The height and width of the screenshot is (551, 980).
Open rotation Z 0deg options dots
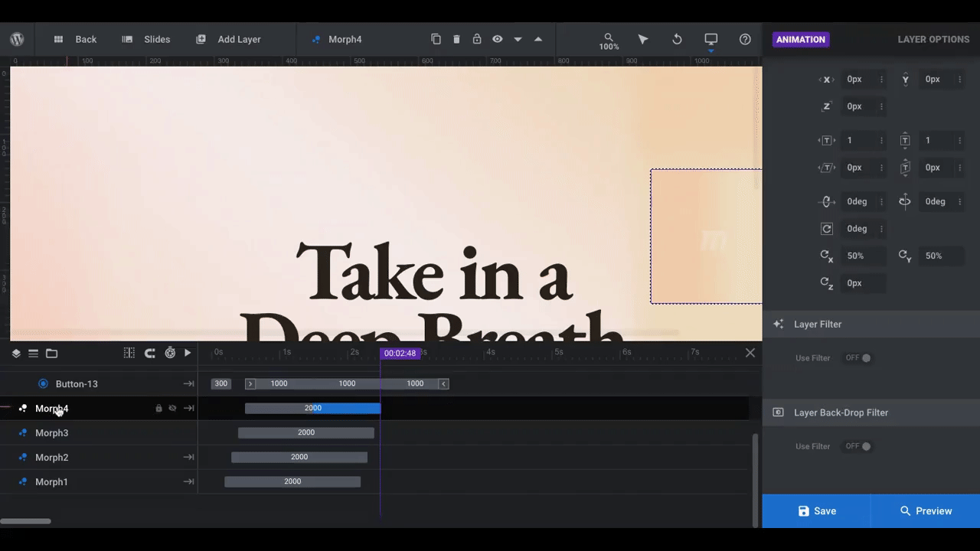[881, 229]
